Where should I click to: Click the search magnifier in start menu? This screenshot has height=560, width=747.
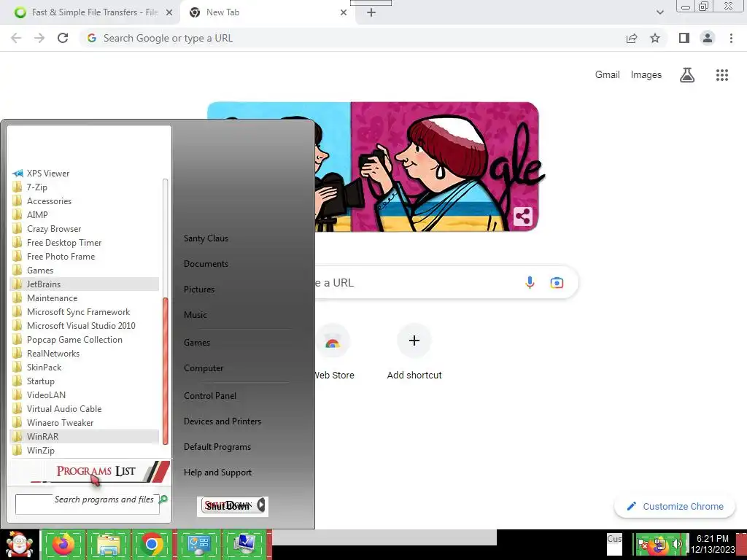tap(163, 499)
